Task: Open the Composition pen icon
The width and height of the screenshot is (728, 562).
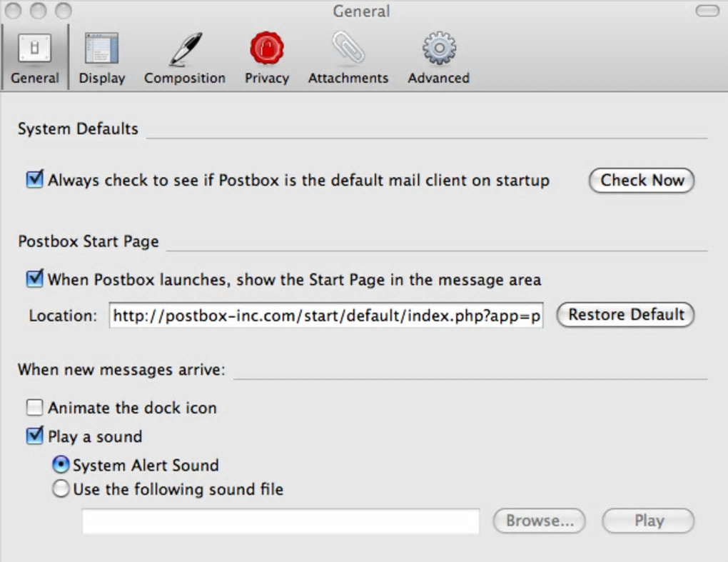Action: coord(186,49)
